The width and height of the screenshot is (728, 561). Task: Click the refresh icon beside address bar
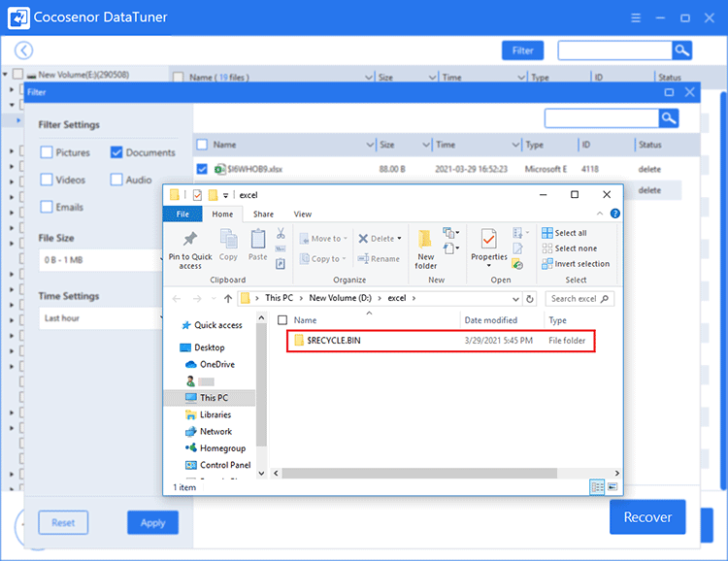click(x=530, y=299)
